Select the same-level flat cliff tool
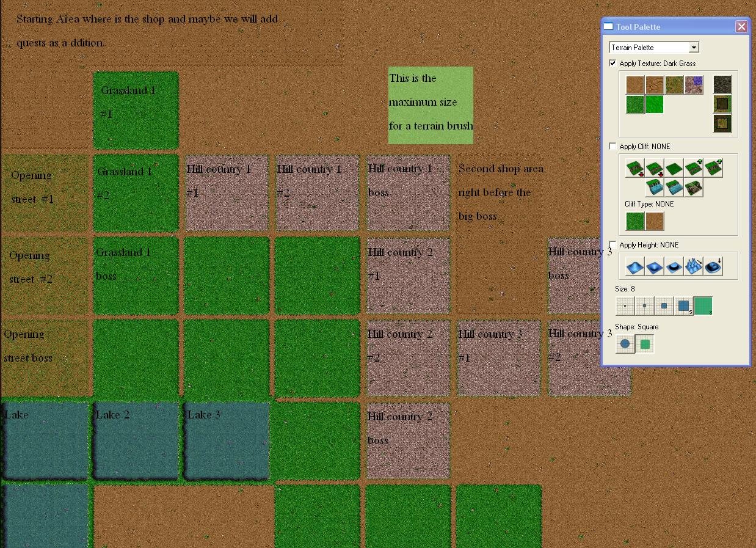 pos(674,168)
